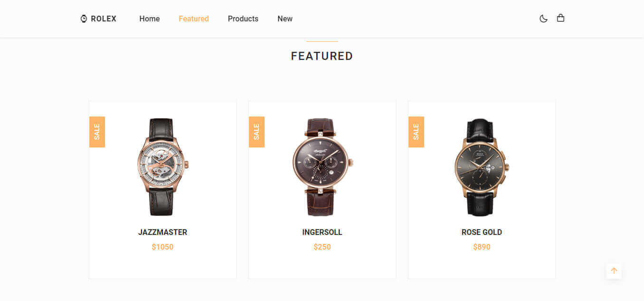Click the watch logo icon beside ROLEX

pyautogui.click(x=84, y=19)
